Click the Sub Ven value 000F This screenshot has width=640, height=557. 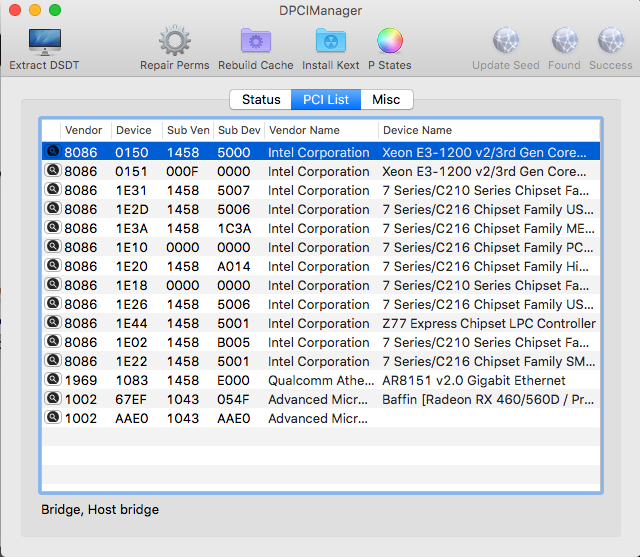tap(182, 171)
